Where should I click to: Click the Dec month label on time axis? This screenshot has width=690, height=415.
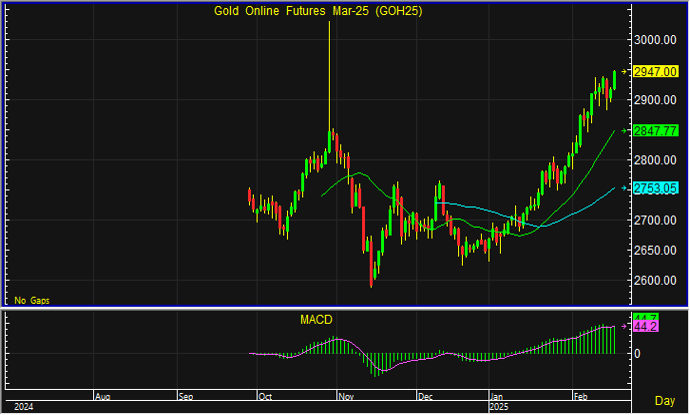425,397
